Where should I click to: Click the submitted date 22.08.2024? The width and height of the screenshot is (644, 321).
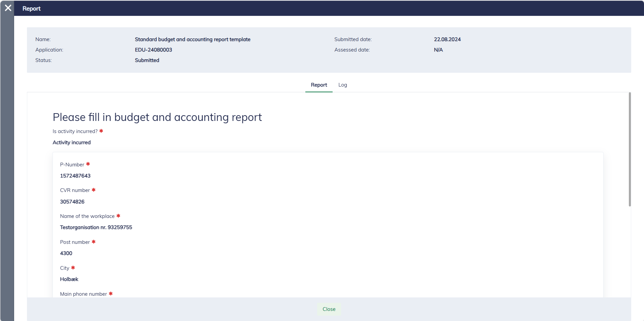(447, 39)
